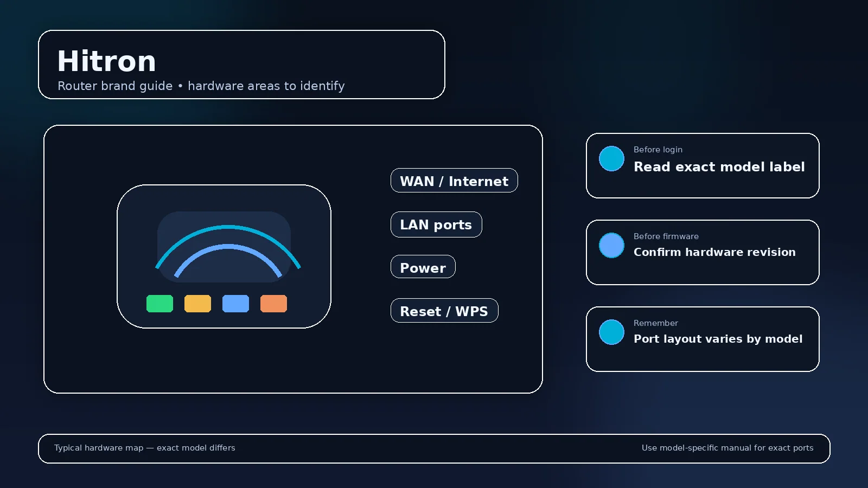Click the Power label pill

point(423,267)
